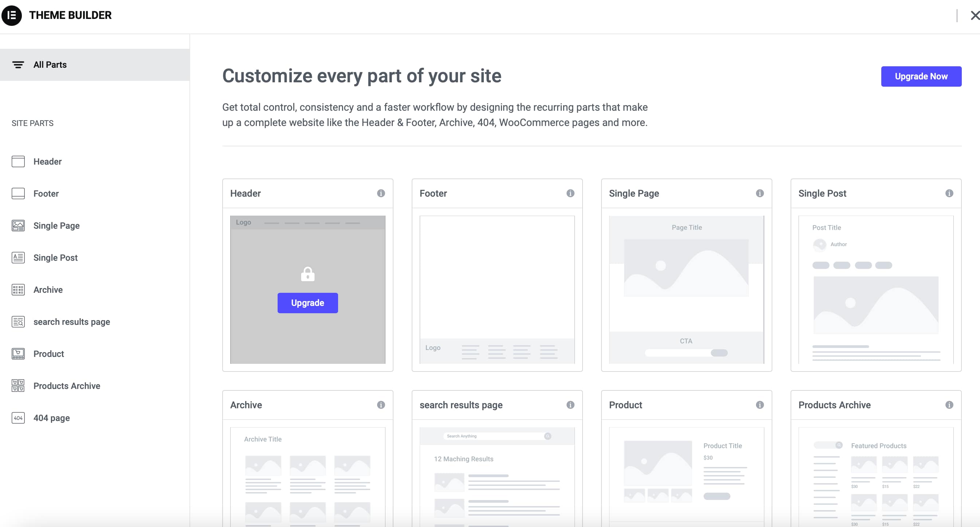
Task: Click info icon on Product card
Action: 759,405
